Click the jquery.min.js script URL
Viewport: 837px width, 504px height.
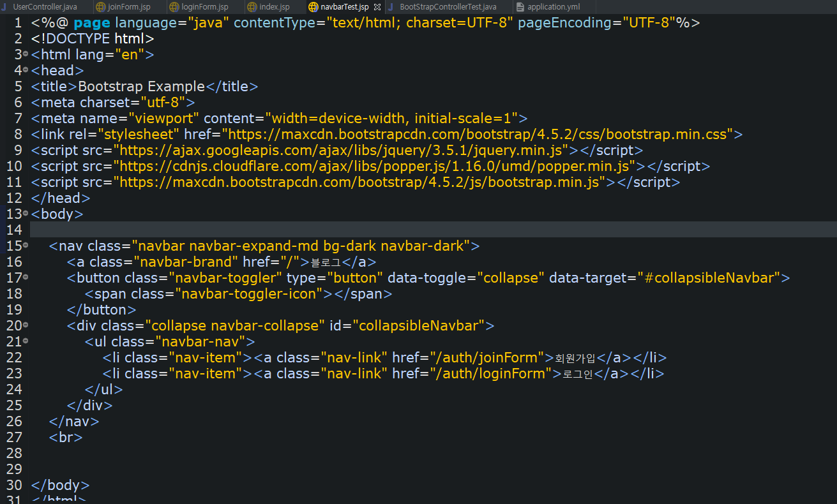point(341,150)
